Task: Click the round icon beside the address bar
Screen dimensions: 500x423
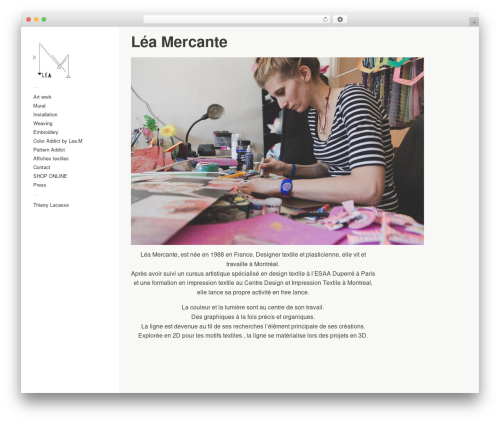Action: (x=340, y=19)
